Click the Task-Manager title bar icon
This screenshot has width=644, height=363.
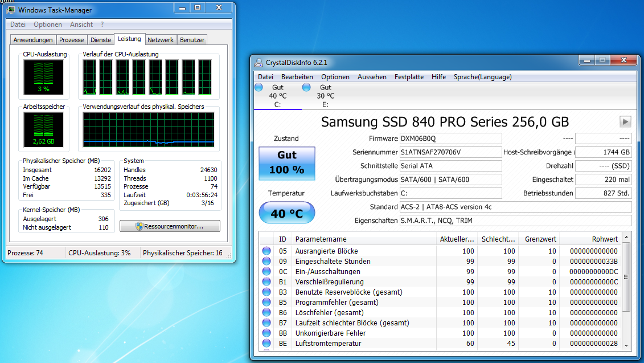[x=11, y=10]
